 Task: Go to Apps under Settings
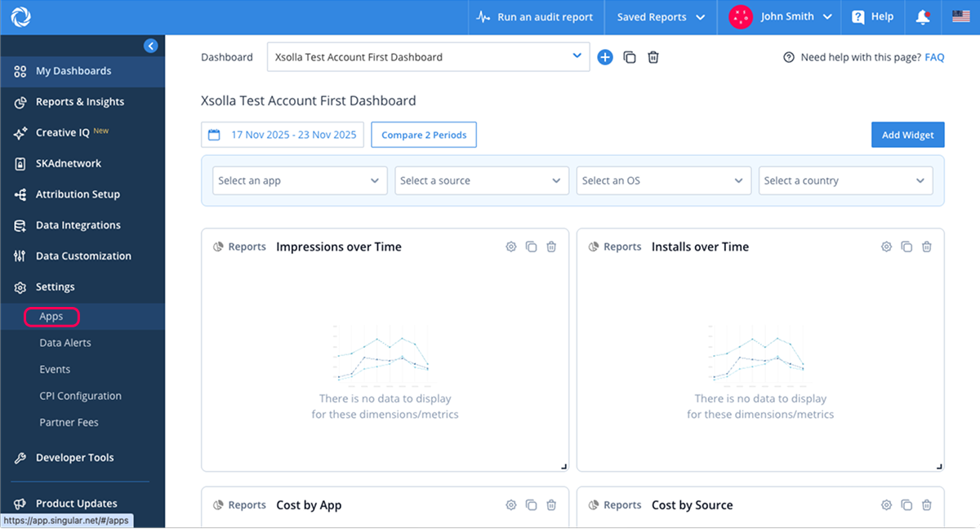pos(51,317)
